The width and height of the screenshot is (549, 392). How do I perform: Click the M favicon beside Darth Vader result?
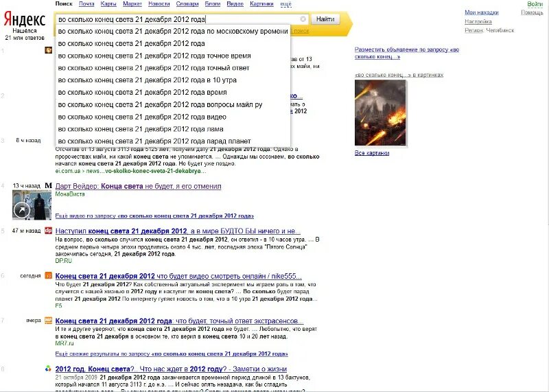click(49, 185)
